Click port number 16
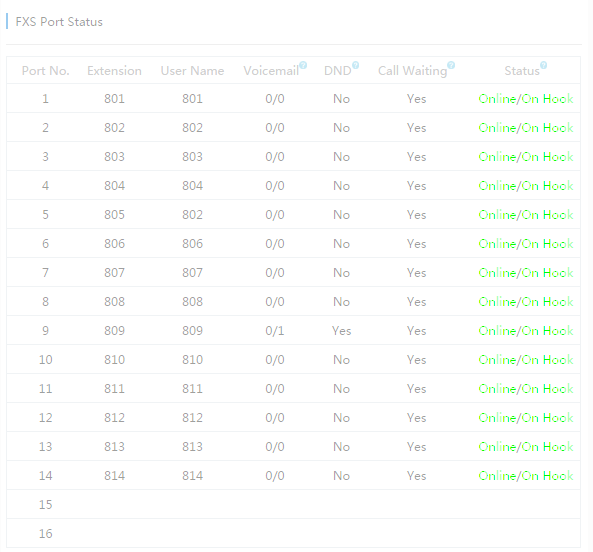 click(x=45, y=533)
